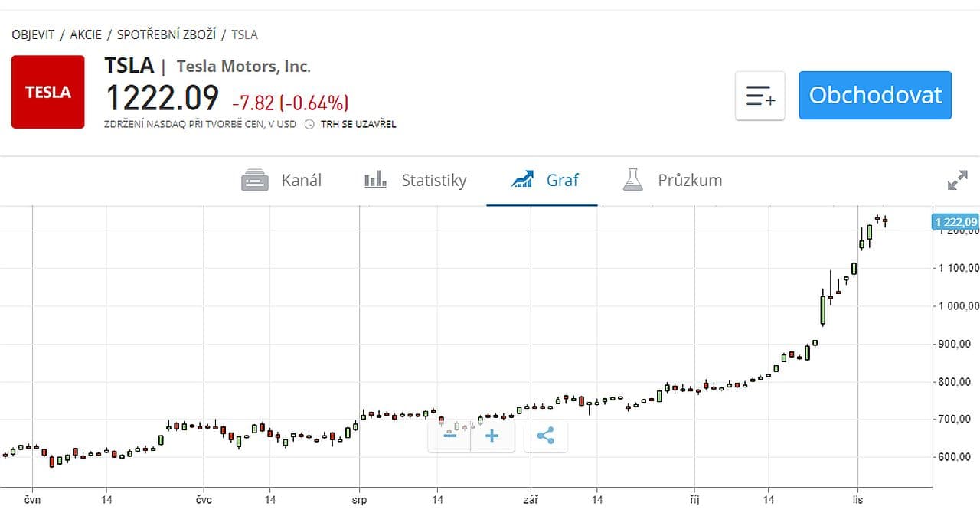Click the Kanál feed icon

pyautogui.click(x=254, y=181)
